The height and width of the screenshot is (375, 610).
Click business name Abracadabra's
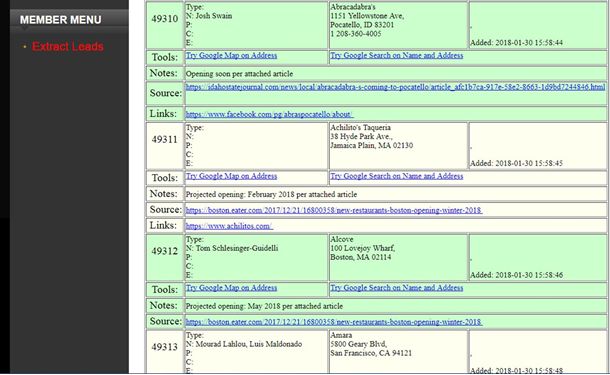[x=353, y=7]
